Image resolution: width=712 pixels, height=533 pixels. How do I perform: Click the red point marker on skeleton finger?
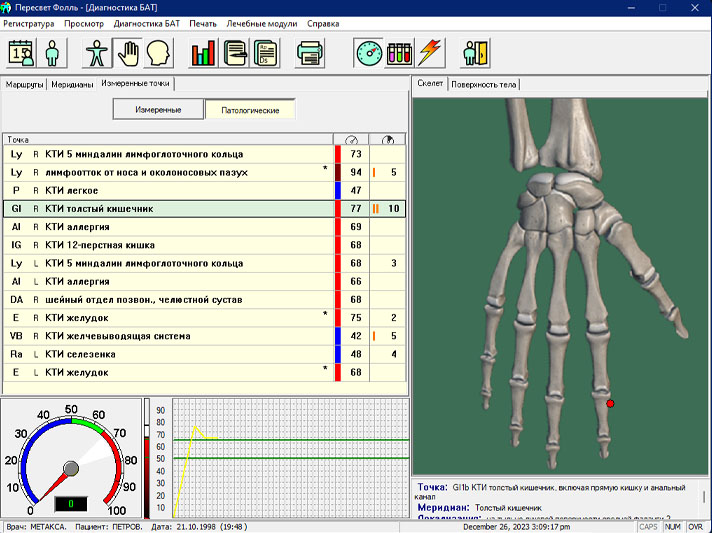pyautogui.click(x=610, y=403)
